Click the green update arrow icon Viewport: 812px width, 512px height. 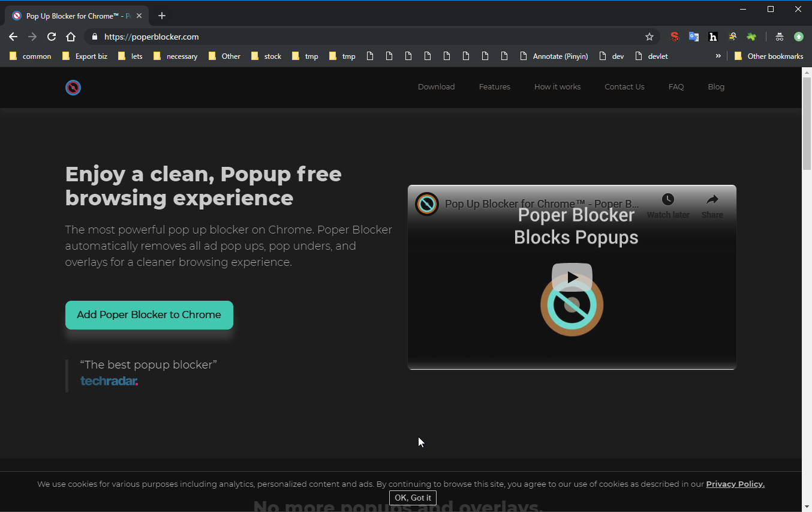798,37
